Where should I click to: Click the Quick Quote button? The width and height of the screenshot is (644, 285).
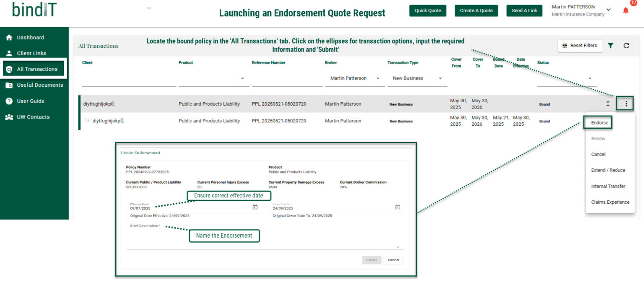(428, 10)
